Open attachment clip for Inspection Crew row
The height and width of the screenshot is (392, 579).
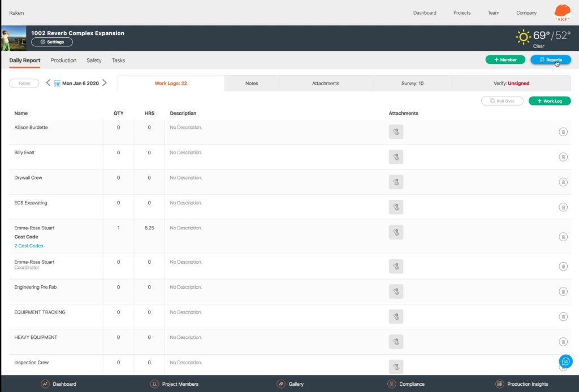click(x=396, y=367)
